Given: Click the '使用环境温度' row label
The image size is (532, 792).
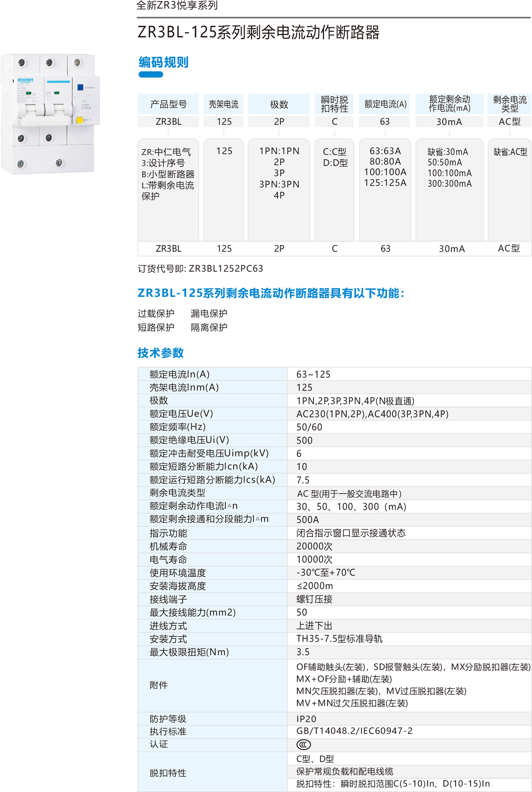Looking at the screenshot, I should click(x=177, y=573).
